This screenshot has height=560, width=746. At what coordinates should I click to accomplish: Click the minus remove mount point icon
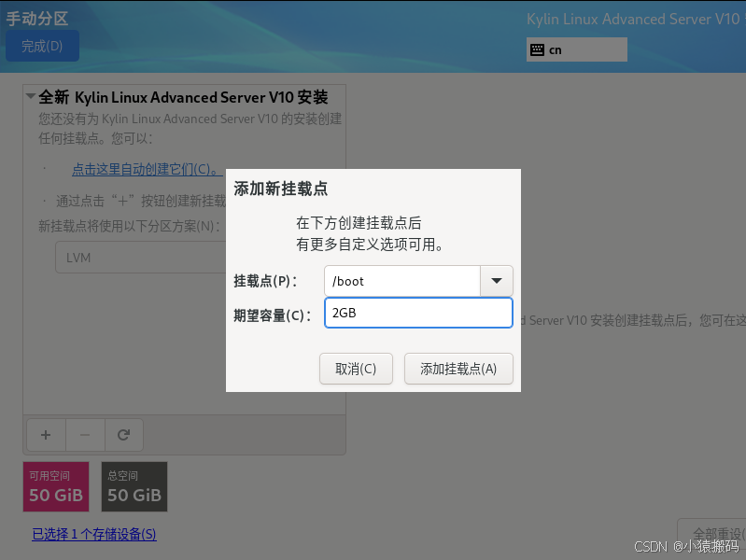pos(85,435)
